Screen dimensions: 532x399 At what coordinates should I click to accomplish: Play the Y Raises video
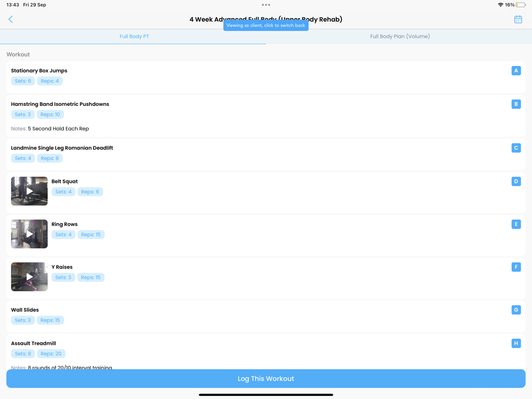point(29,277)
